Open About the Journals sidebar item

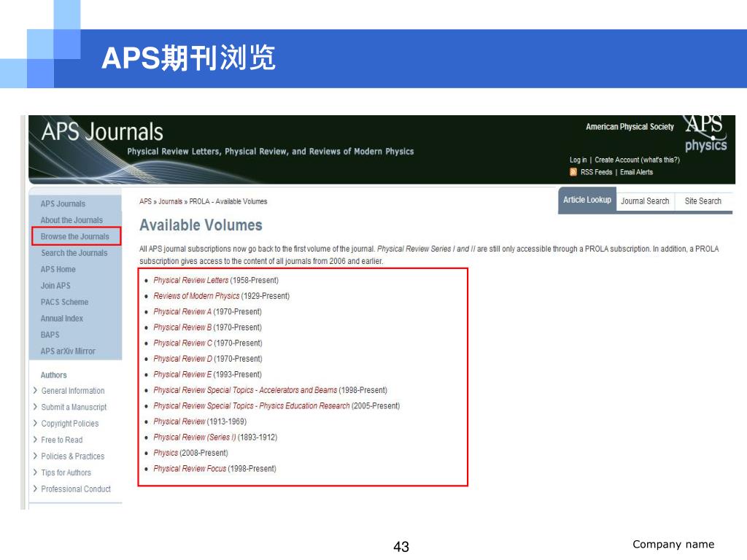coord(71,220)
